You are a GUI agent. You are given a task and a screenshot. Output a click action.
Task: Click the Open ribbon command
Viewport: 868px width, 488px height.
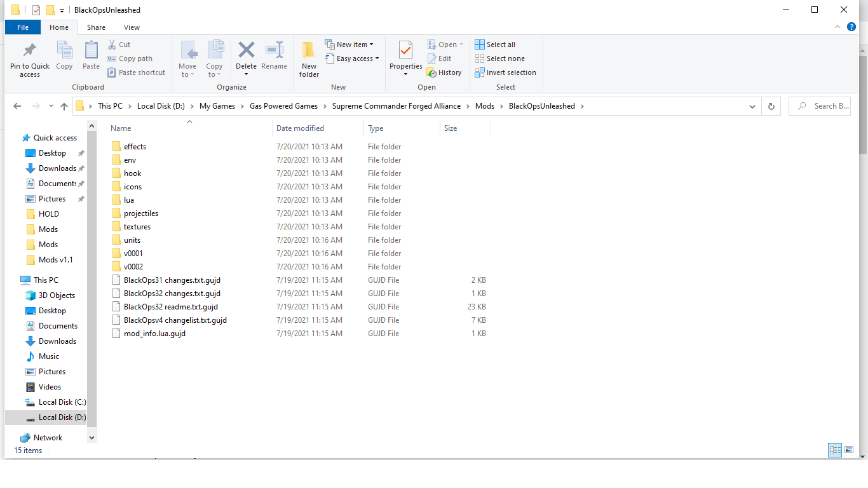pos(445,44)
